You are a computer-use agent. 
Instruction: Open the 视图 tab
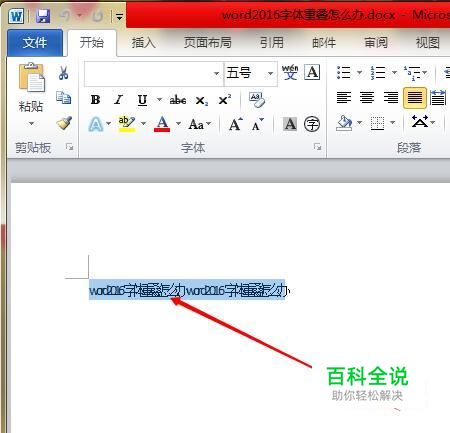pyautogui.click(x=428, y=43)
